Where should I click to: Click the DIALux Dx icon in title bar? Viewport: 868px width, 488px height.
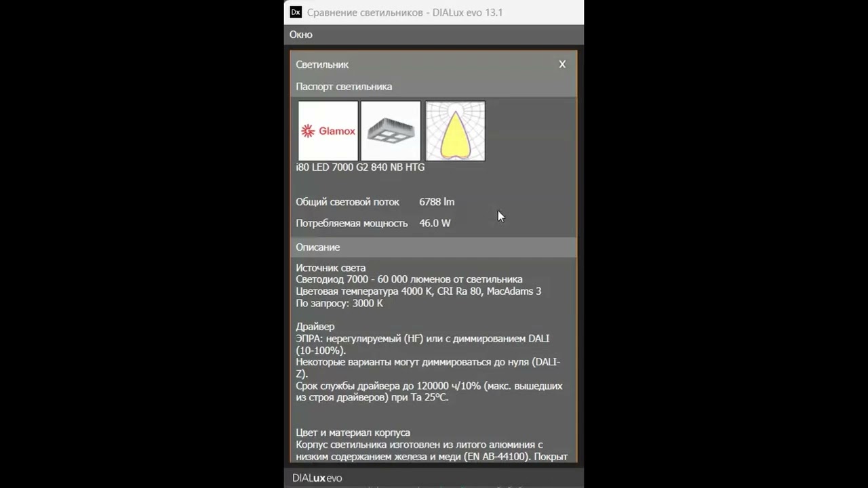pos(296,12)
